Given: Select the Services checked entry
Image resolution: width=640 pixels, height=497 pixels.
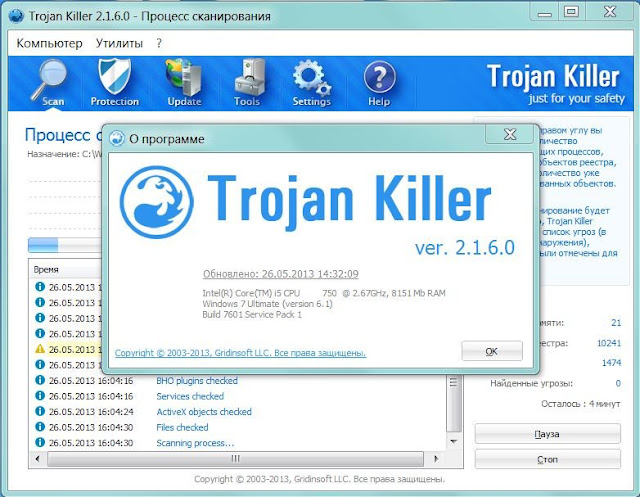Looking at the screenshot, I should [190, 396].
